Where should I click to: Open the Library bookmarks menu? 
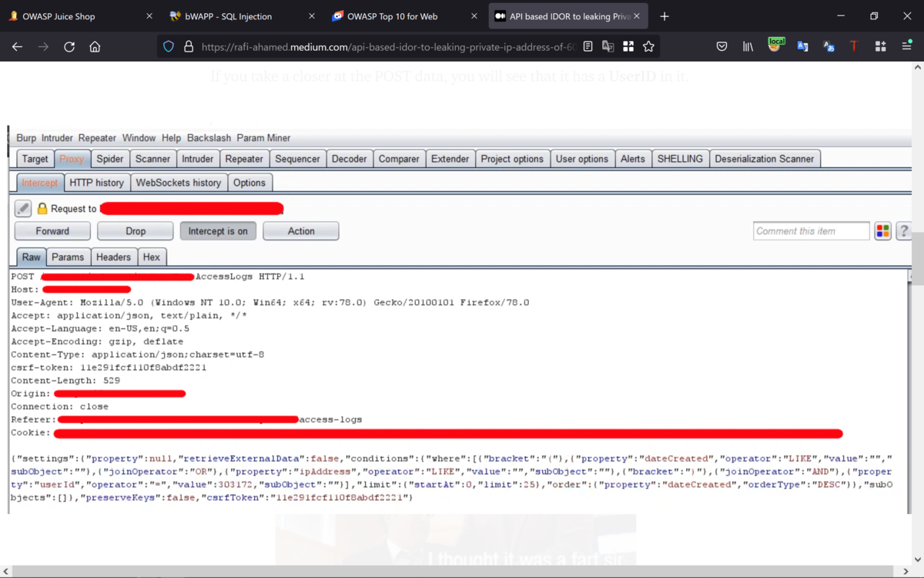tap(748, 47)
